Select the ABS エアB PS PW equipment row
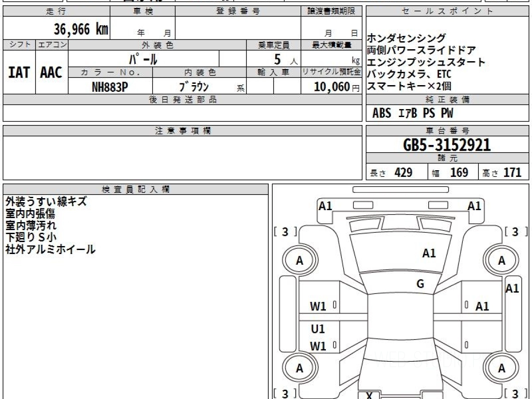 [x=412, y=113]
